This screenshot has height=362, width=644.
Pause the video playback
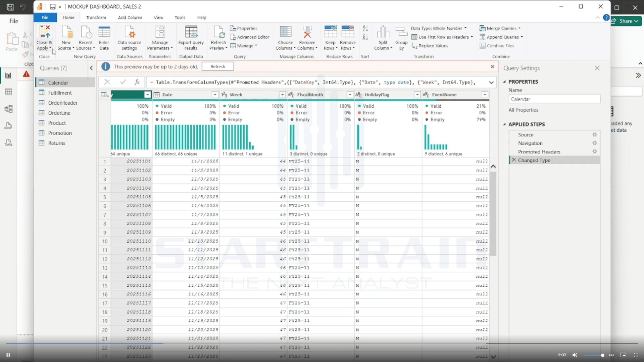8,355
